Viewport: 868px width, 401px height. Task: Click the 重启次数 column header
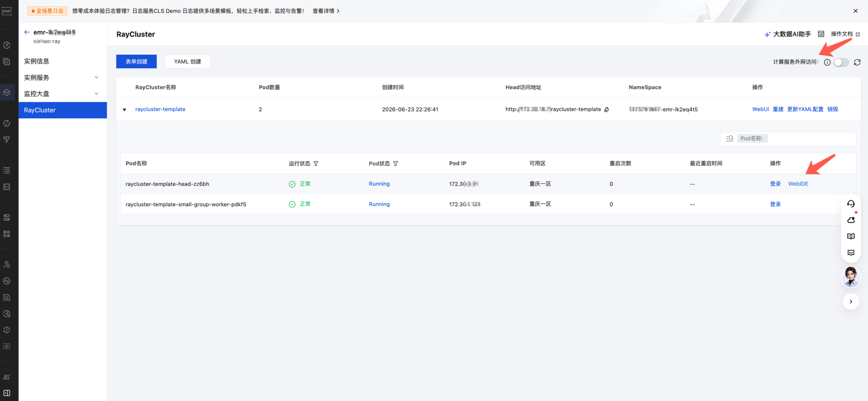[x=620, y=163]
